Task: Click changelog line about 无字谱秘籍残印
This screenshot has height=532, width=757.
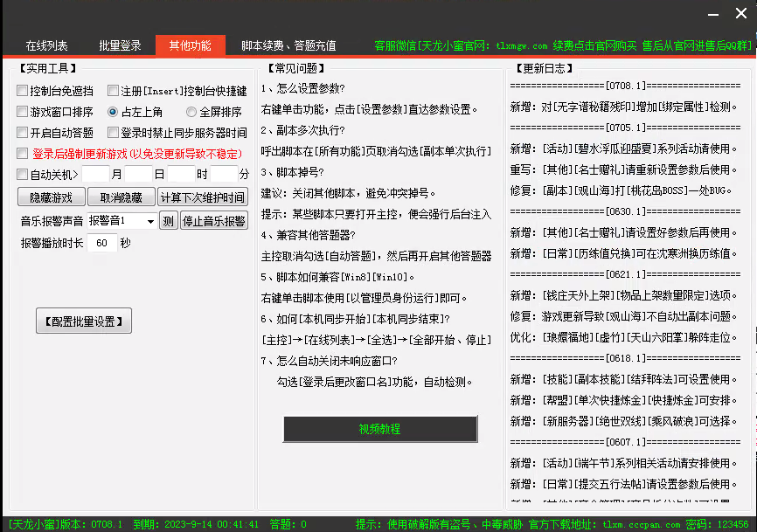Action: (x=624, y=107)
